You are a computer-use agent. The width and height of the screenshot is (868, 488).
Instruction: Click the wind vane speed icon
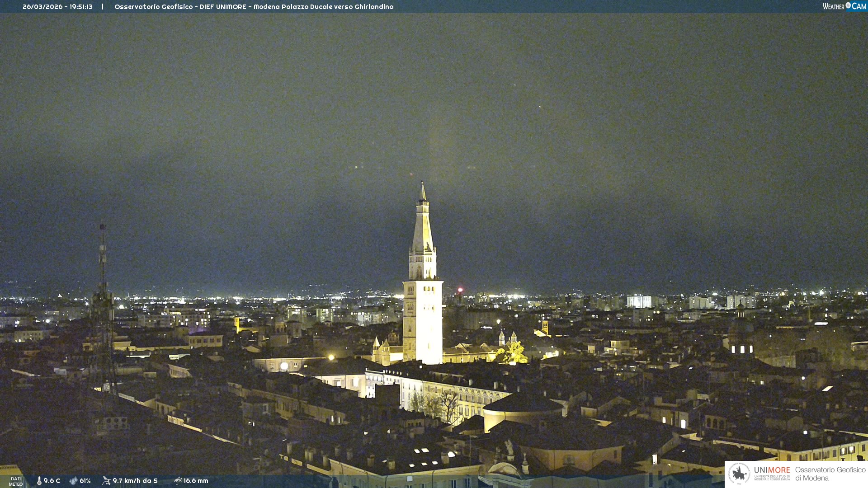(x=106, y=481)
